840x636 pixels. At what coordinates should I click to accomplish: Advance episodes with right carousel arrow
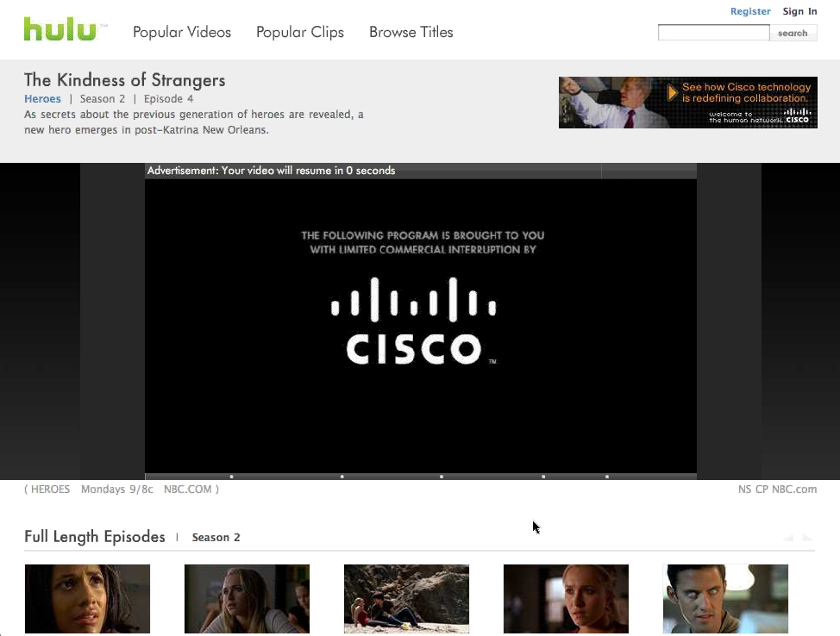pos(808,538)
